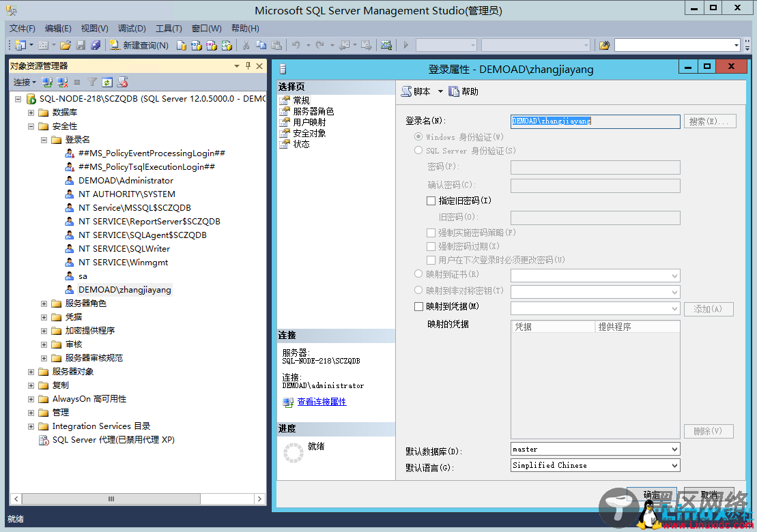Select DEMOAD\Administrator login
This screenshot has width=757, height=532.
[x=126, y=180]
